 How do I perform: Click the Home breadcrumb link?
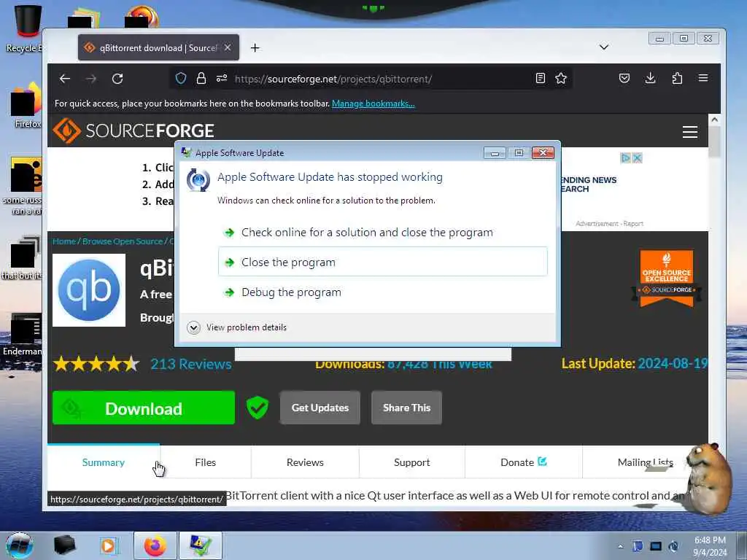point(64,241)
